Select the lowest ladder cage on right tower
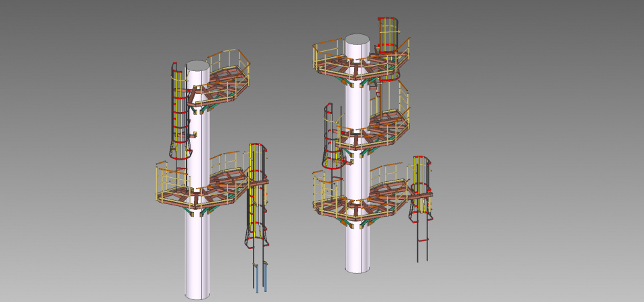The image size is (644, 302). [x=421, y=188]
